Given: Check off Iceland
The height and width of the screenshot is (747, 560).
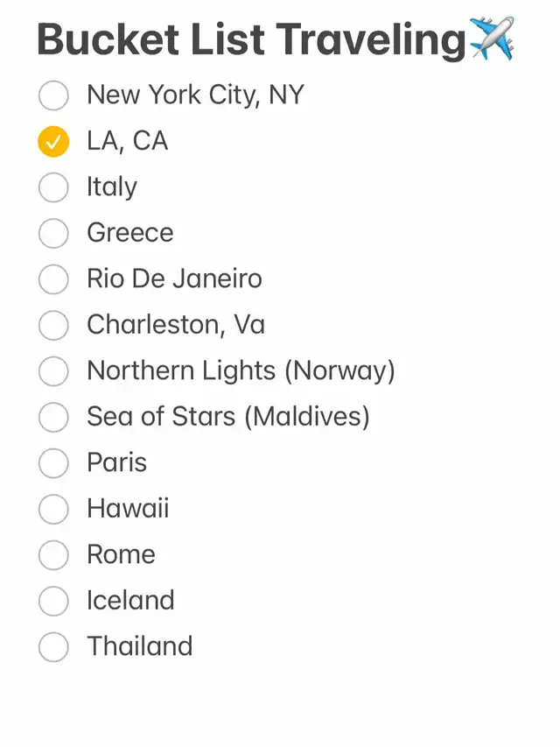Looking at the screenshot, I should coord(53,601).
